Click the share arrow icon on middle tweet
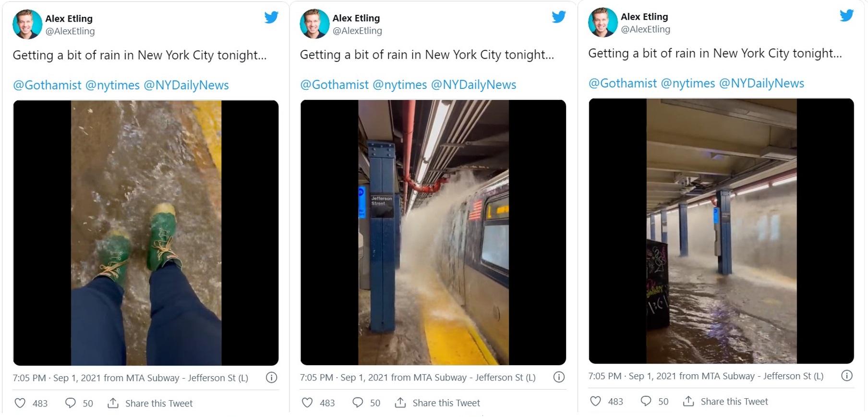 [x=400, y=403]
